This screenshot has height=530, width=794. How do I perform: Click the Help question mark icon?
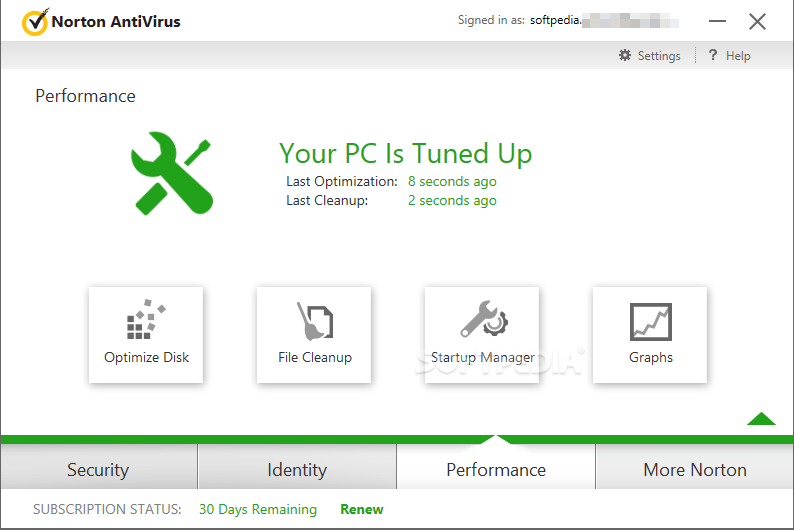tap(712, 55)
